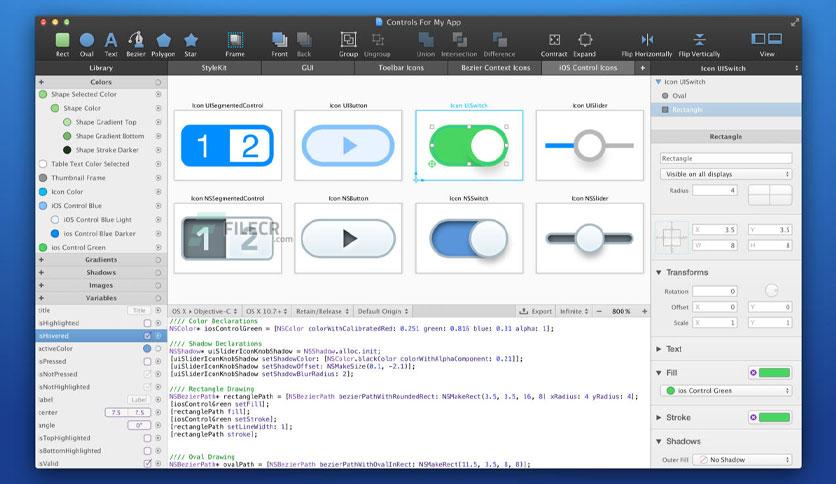Add a new canvas tab
This screenshot has height=484, width=836.
pos(642,68)
